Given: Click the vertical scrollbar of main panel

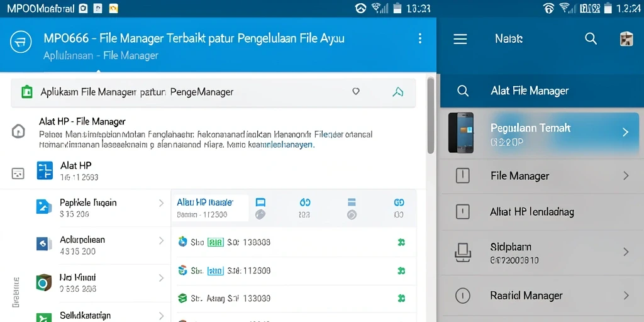Looking at the screenshot, I should tap(430, 115).
